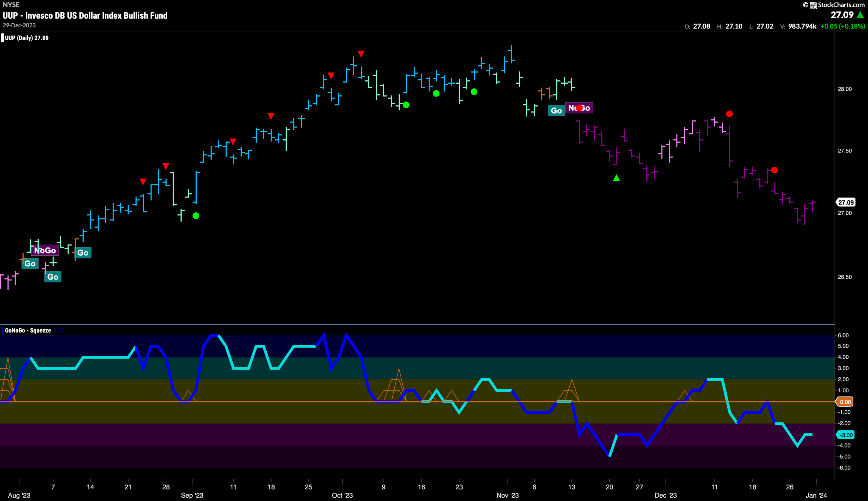Click the red circle above the mid-December drop
Viewport: 868px width, 501px height.
pyautogui.click(x=729, y=114)
